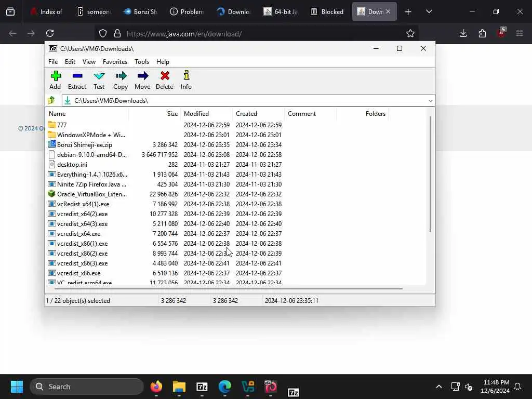Select vcredist_x86(3).exe in the list
Screen dimensions: 532x399
click(83, 263)
